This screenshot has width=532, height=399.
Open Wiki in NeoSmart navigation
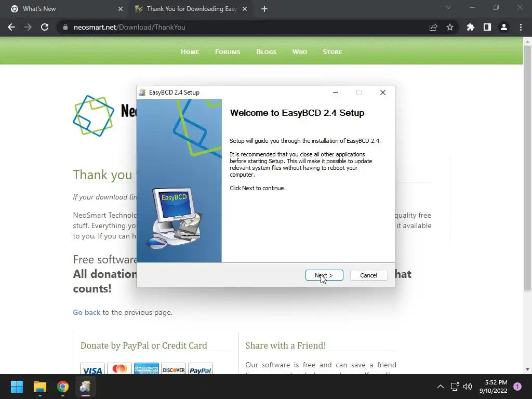coord(300,52)
